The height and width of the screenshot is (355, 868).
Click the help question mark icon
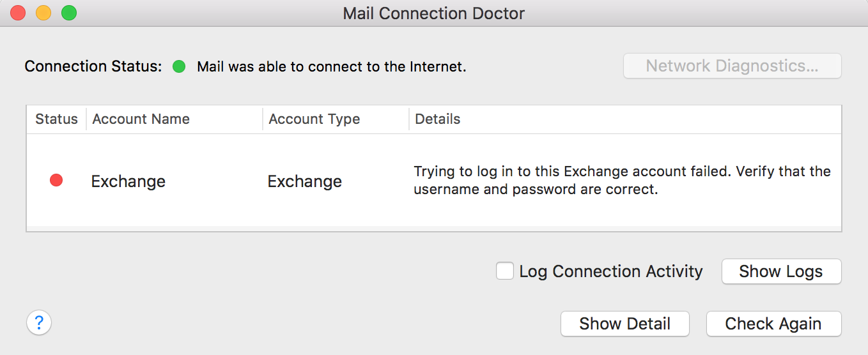(39, 322)
